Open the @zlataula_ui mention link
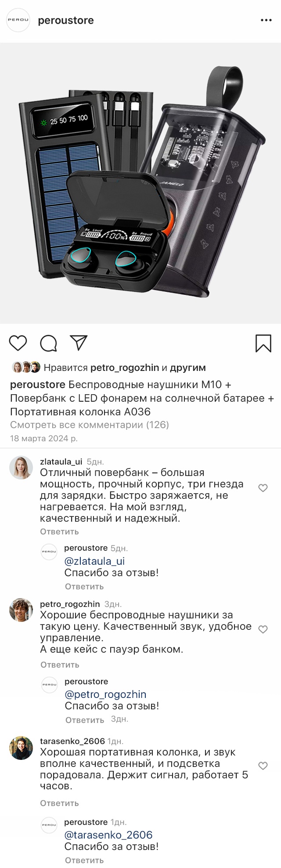 (x=94, y=561)
